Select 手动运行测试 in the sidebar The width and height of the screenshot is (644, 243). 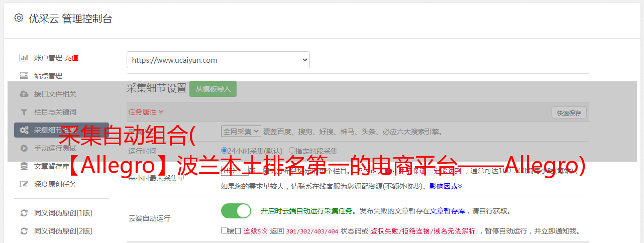pyautogui.click(x=55, y=148)
